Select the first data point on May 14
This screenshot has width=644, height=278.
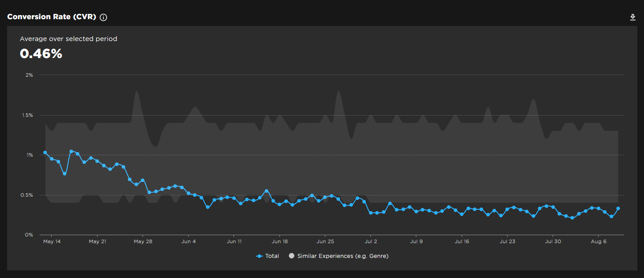coord(45,152)
